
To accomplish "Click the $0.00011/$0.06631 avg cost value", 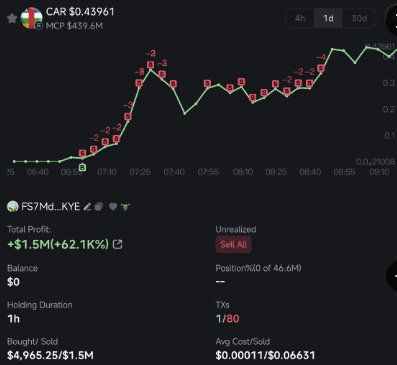I will tap(265, 355).
